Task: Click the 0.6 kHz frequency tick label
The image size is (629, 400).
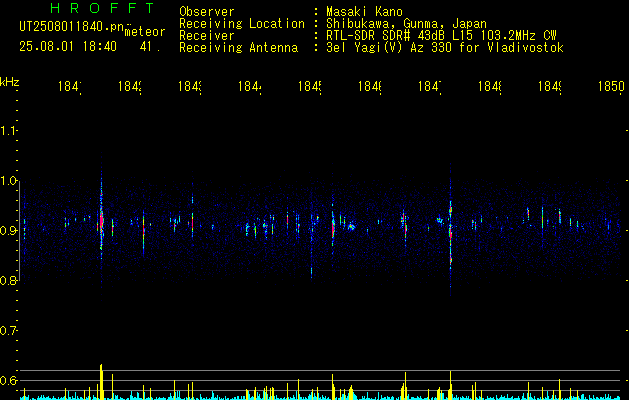Action: [8, 380]
